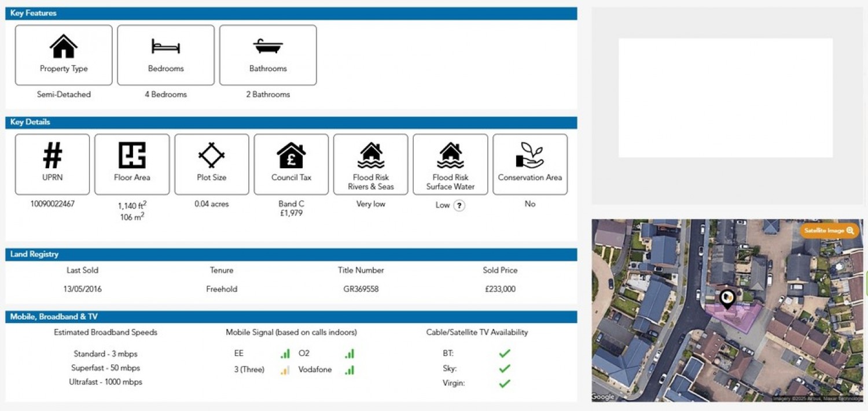Click the Flood Risk Surface Water icon
This screenshot has height=411, width=868.
(450, 155)
